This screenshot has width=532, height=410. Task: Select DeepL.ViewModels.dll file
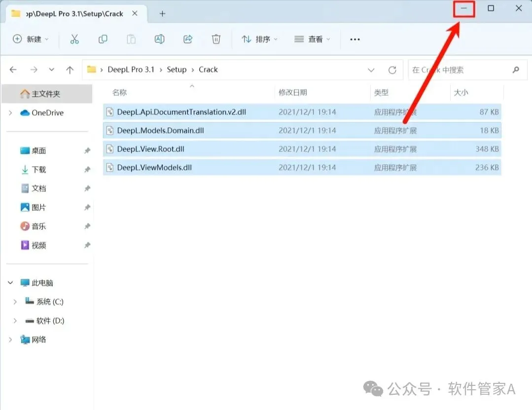(x=302, y=167)
